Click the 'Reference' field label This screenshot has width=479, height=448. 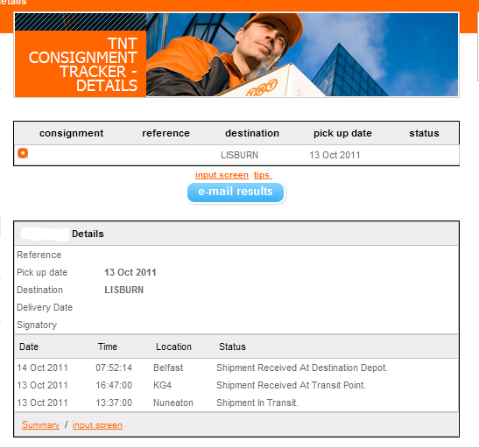(39, 255)
